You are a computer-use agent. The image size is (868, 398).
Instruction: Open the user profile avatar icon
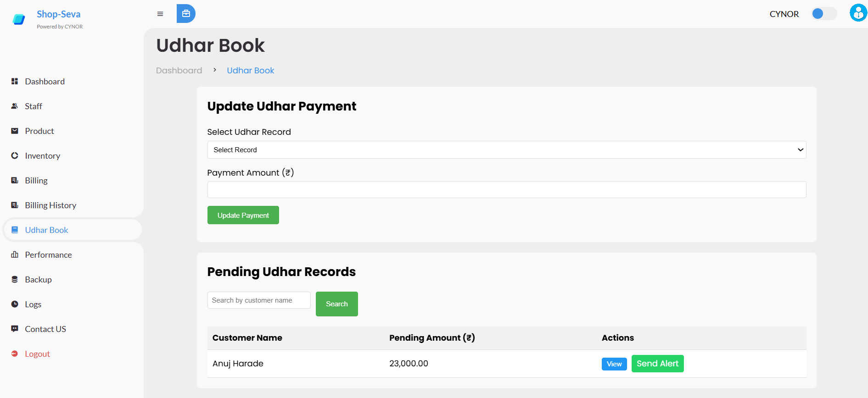tap(858, 13)
